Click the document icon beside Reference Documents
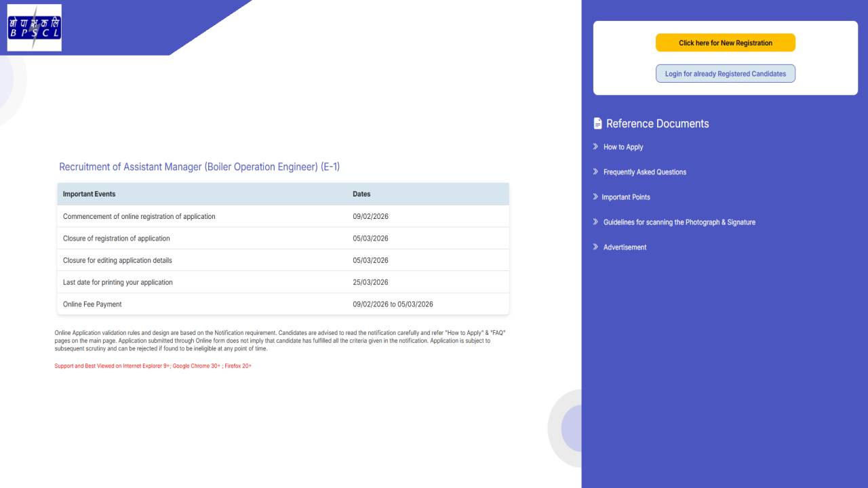Viewport: 868px width, 488px height. click(x=597, y=123)
